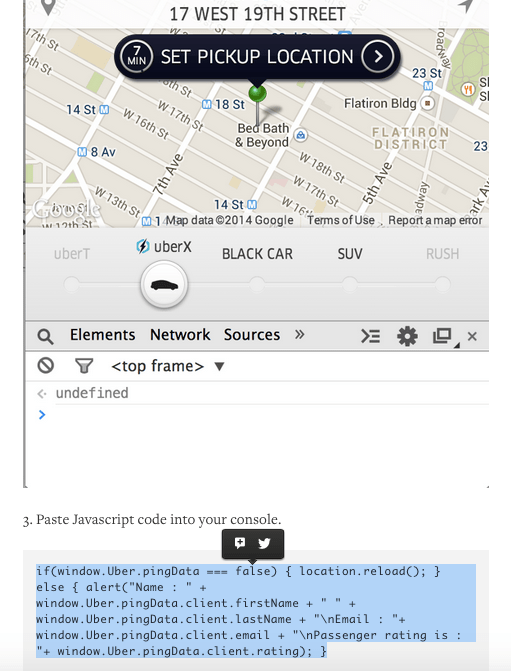Click 'Paste Javascript code into your console' text
Image resolution: width=511 pixels, height=671 pixels.
click(158, 520)
